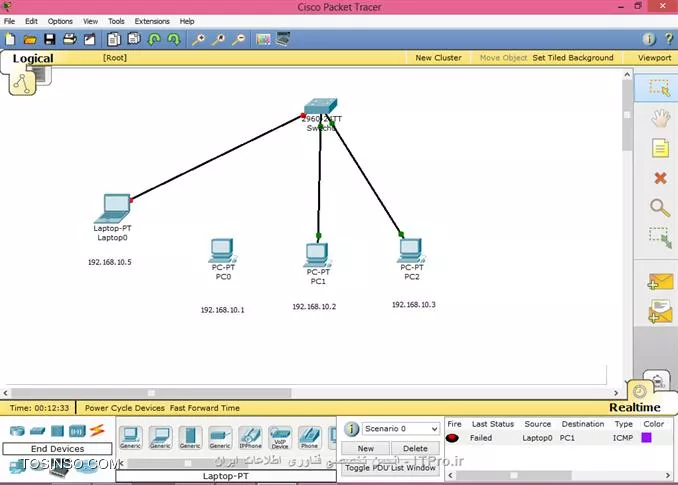The width and height of the screenshot is (678, 485).
Task: Open the Options menu
Action: pos(60,21)
